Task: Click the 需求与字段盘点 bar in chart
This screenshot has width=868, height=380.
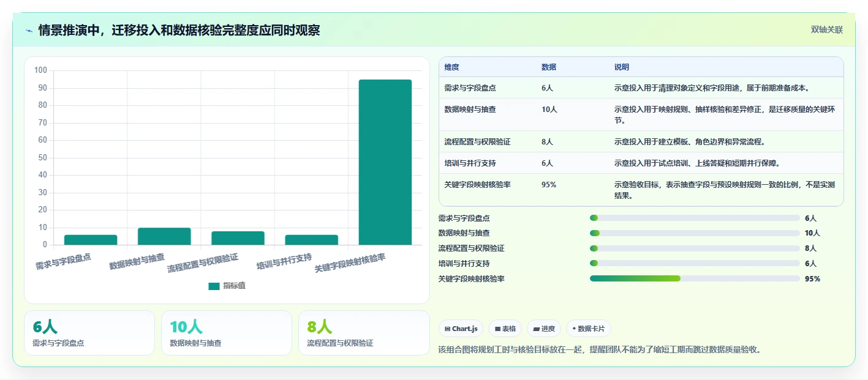Action: (91, 240)
